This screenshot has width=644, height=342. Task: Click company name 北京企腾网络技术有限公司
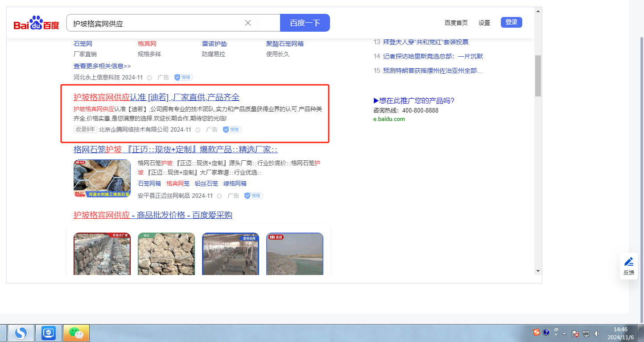134,130
